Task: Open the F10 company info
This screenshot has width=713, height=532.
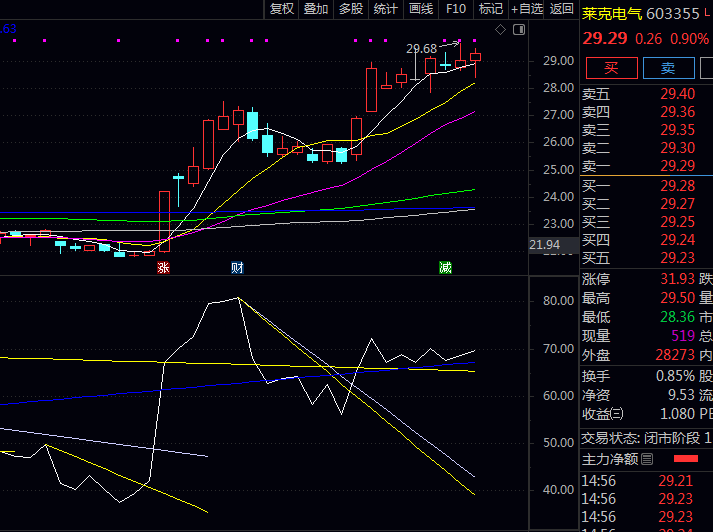Action: pos(456,9)
